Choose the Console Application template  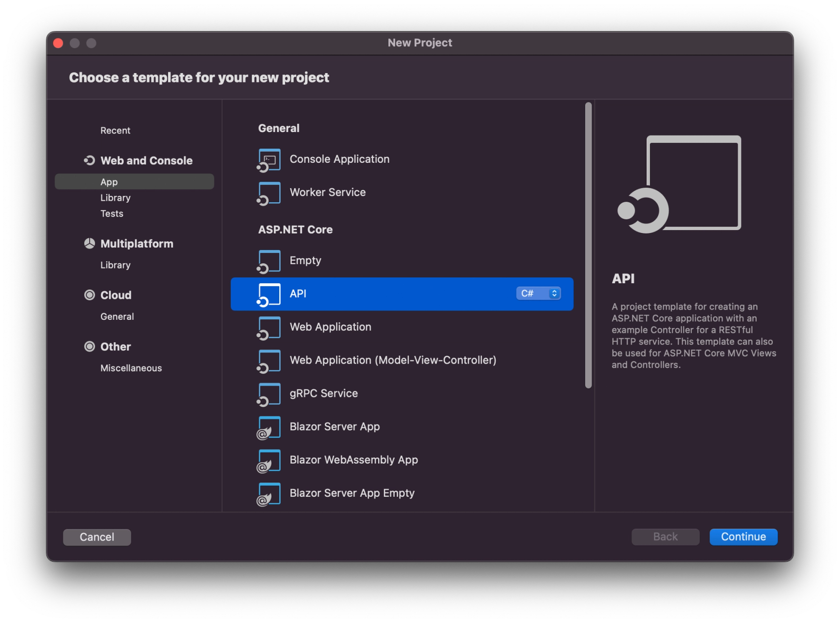[x=402, y=159]
